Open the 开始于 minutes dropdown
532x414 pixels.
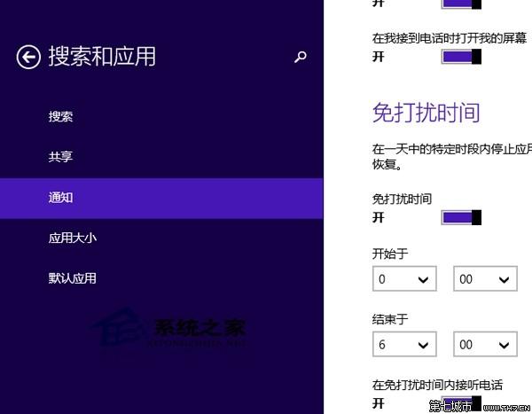485,279
